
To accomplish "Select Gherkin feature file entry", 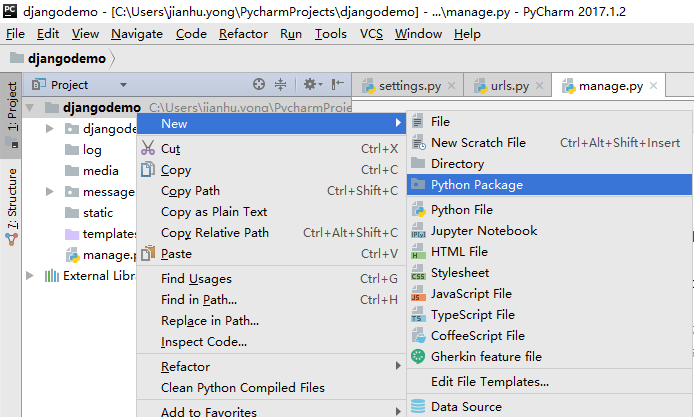I will point(485,357).
